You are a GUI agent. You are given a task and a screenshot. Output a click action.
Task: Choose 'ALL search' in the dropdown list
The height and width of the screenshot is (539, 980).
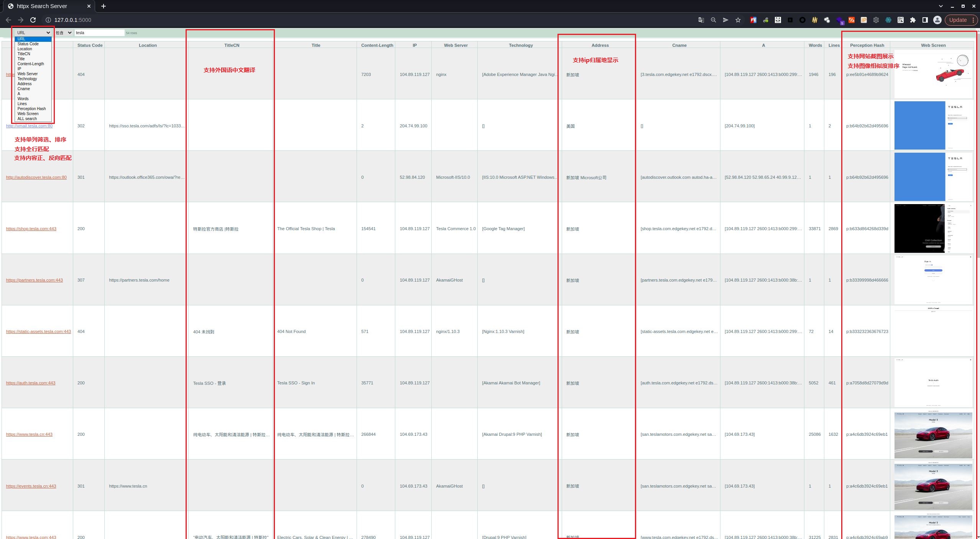[x=27, y=119]
